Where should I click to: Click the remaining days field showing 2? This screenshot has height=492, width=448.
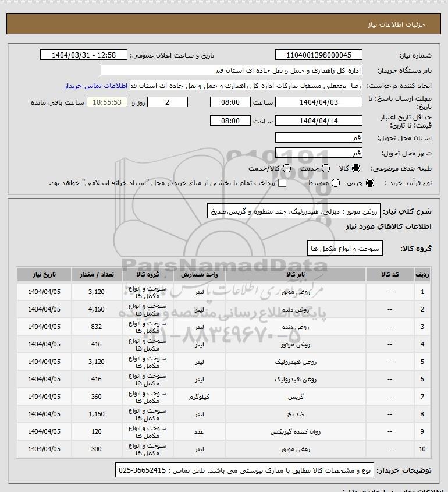pos(168,102)
